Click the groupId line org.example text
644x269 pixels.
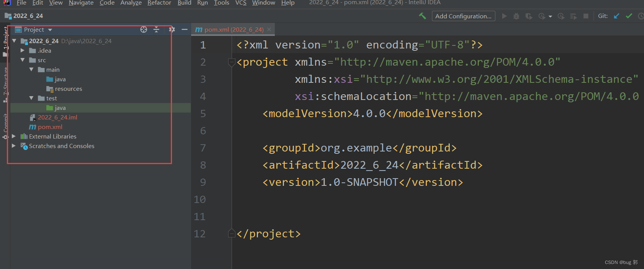pos(356,148)
